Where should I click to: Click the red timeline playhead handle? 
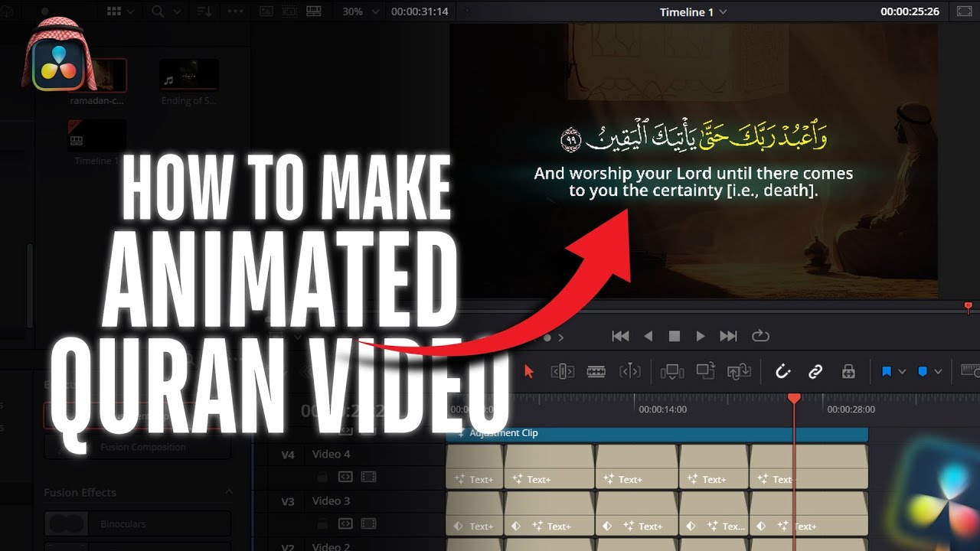click(794, 399)
